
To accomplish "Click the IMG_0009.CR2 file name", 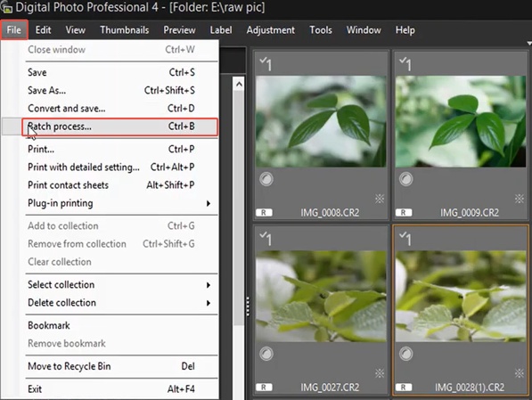I will tap(470, 213).
